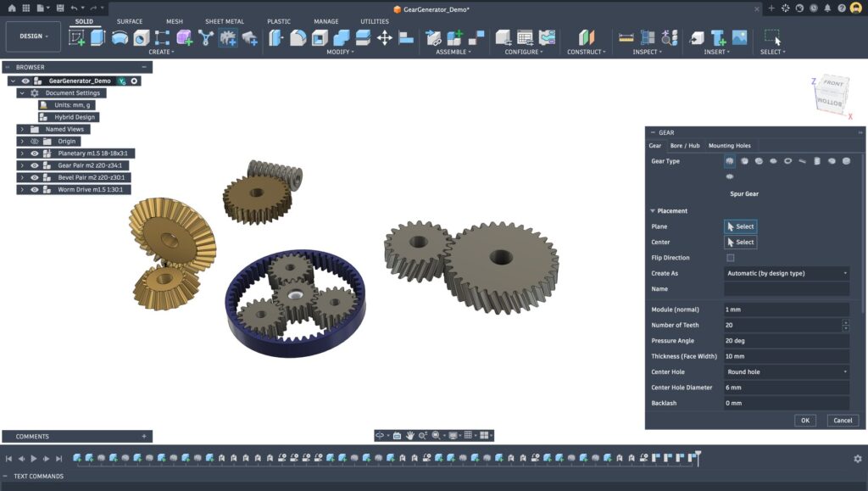Click the Pan hand icon in navigation bar
Screen dimensions: 868x491
[x=410, y=436]
